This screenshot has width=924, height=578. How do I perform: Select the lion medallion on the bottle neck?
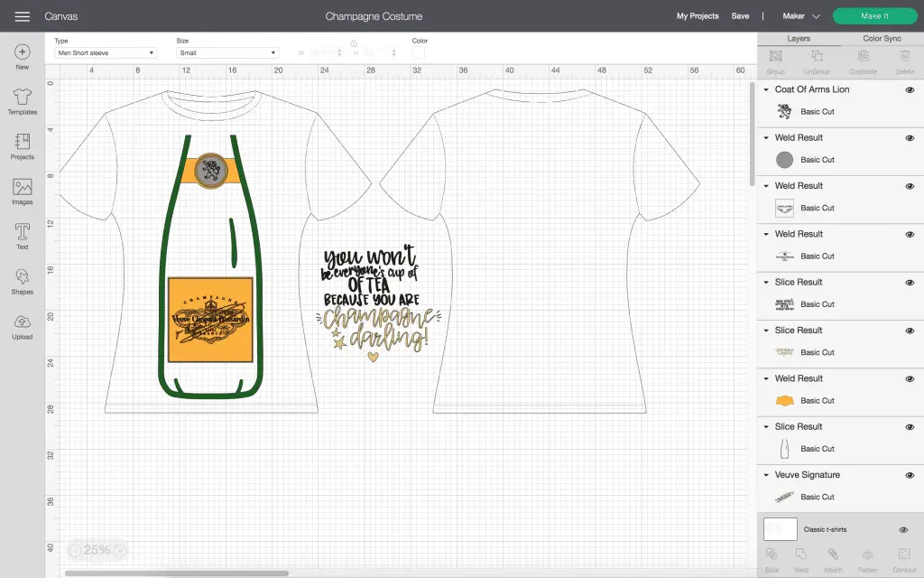[211, 171]
